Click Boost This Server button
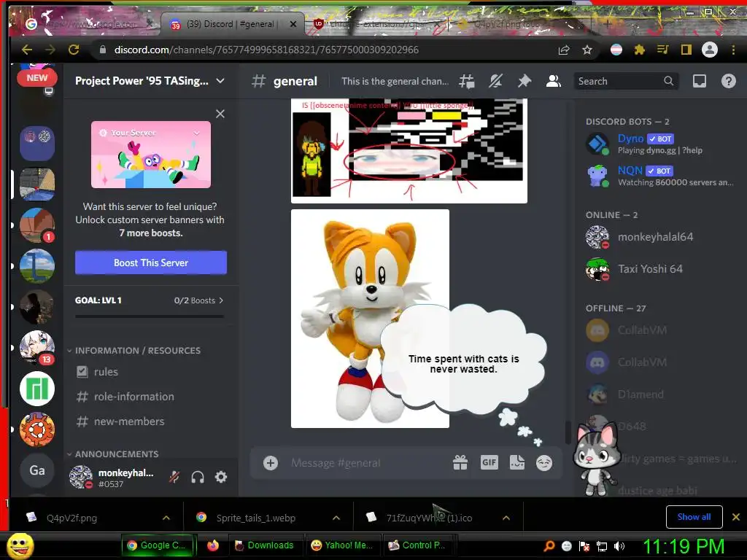The image size is (747, 560). tap(151, 262)
